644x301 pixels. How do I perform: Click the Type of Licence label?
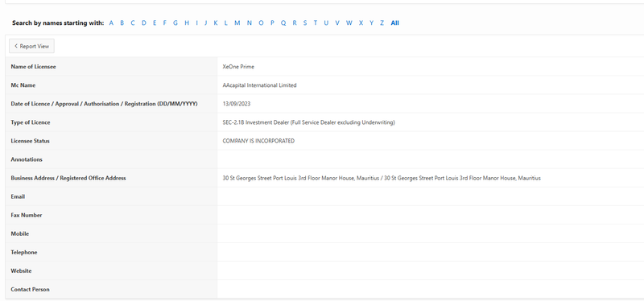point(31,122)
